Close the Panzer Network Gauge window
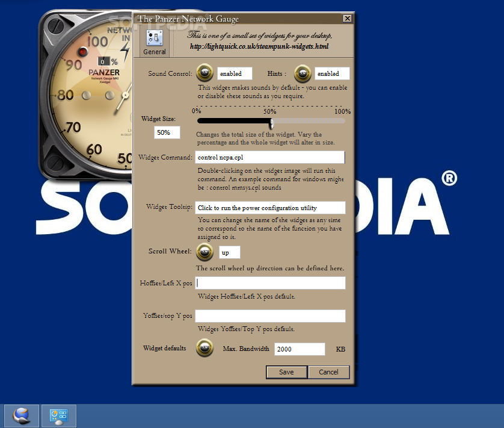 pos(348,18)
